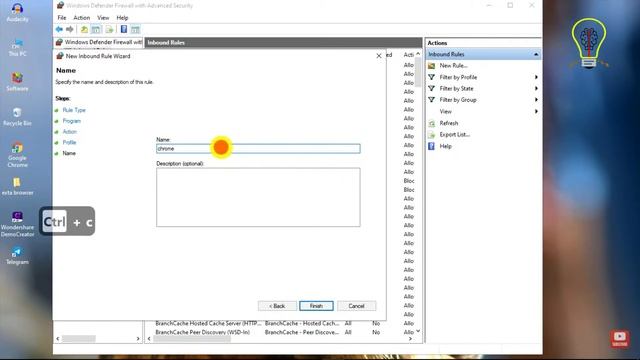Open the File menu

pyautogui.click(x=62, y=18)
